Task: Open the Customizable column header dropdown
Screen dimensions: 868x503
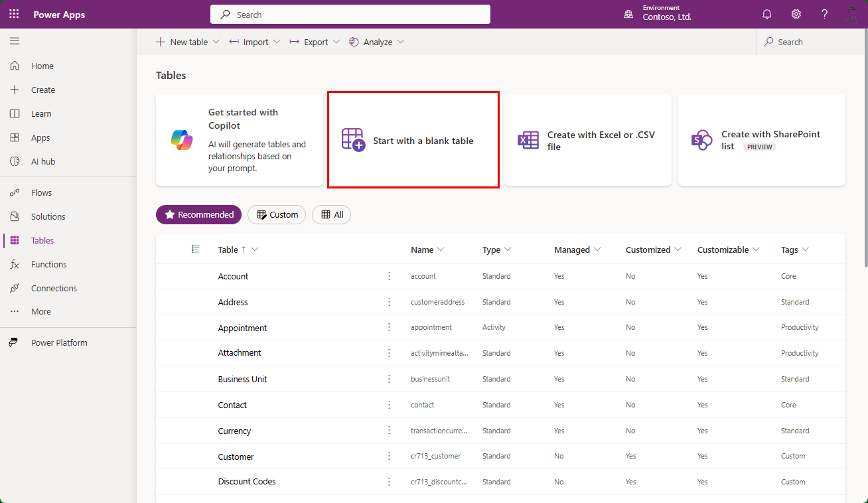Action: pos(756,250)
